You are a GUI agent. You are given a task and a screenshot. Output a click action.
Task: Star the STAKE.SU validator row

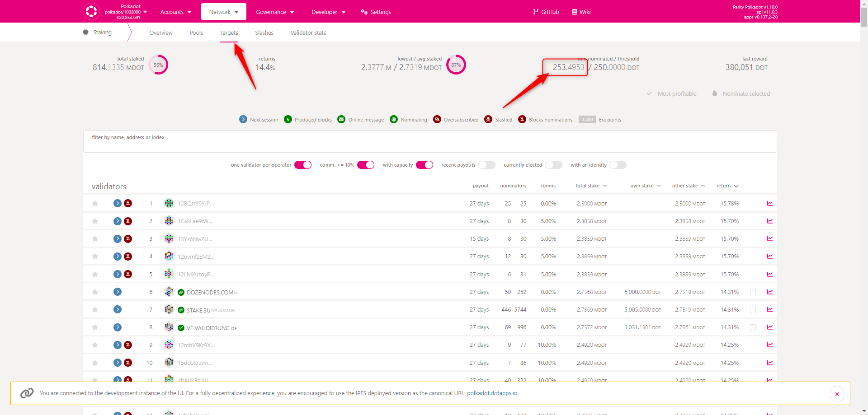(x=95, y=310)
